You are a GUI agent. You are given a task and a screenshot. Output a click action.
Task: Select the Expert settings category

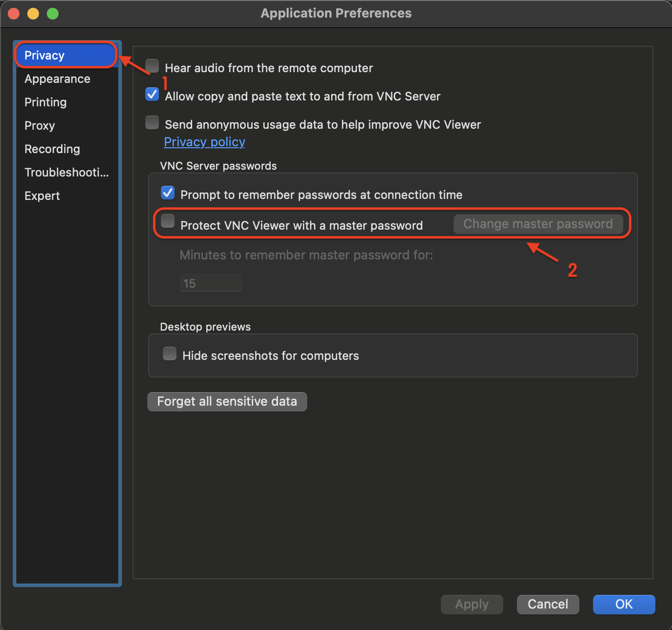coord(67,196)
